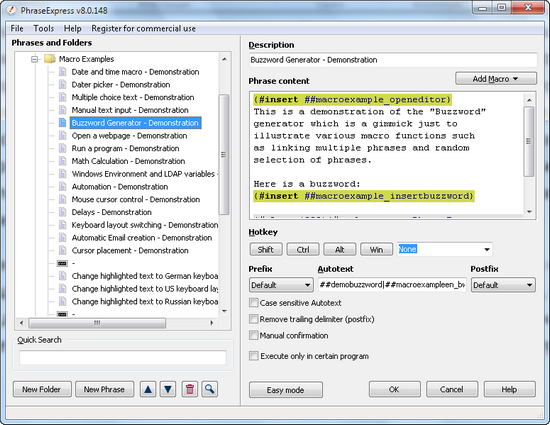
Task: Open the Postfix Default dropdown
Action: pos(503,285)
